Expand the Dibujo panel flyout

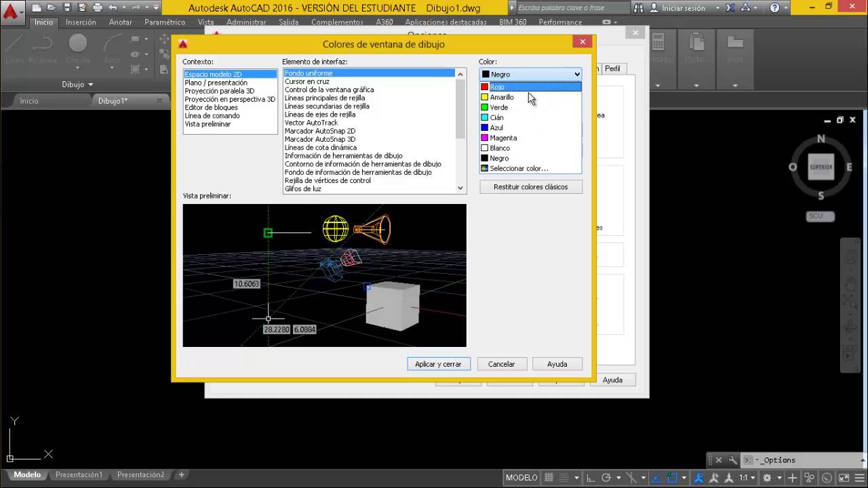(78, 85)
